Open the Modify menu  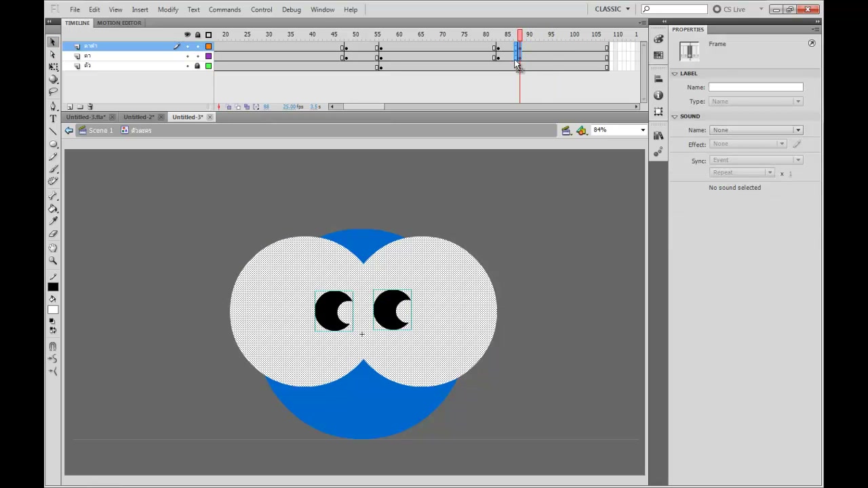point(167,9)
